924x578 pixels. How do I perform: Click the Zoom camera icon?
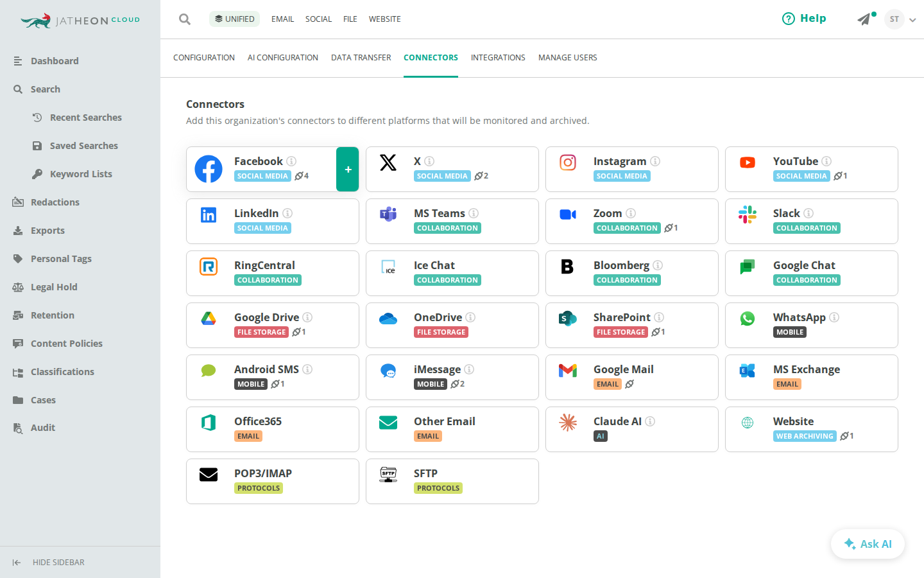(x=568, y=215)
